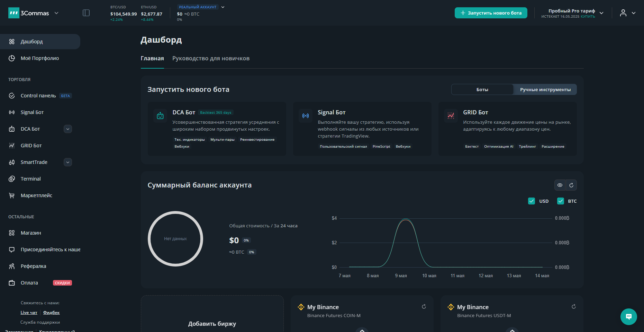Open Дашборд in sidebar menu
The image size is (644, 332).
click(x=40, y=42)
